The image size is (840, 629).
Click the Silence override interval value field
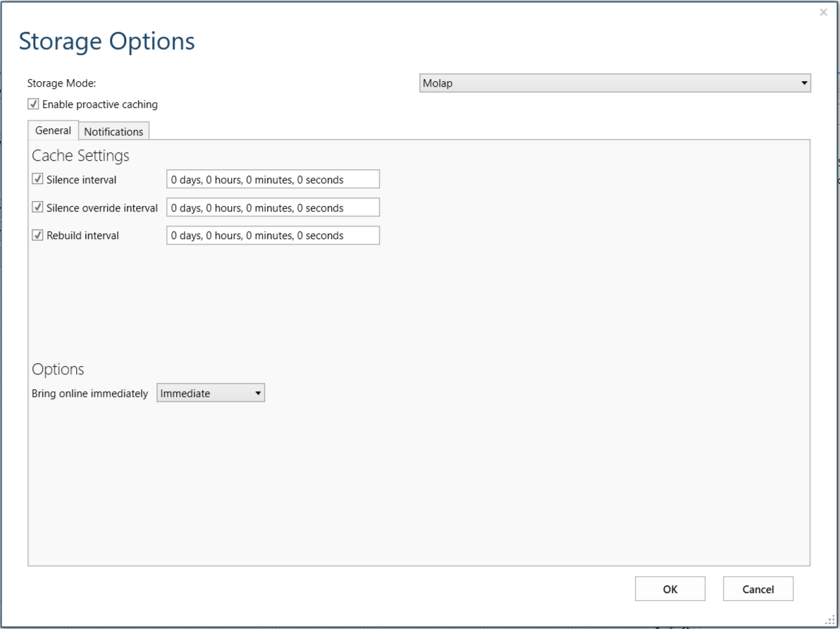click(273, 207)
